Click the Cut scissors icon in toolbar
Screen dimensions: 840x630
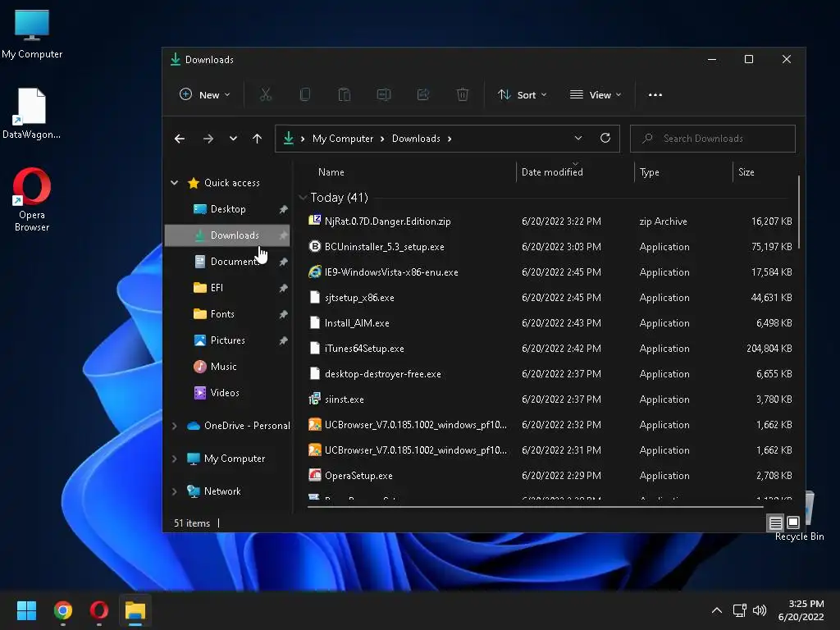266,95
